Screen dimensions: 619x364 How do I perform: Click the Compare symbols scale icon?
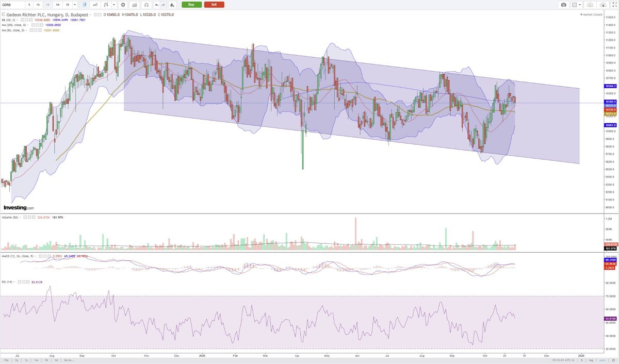(x=145, y=5)
